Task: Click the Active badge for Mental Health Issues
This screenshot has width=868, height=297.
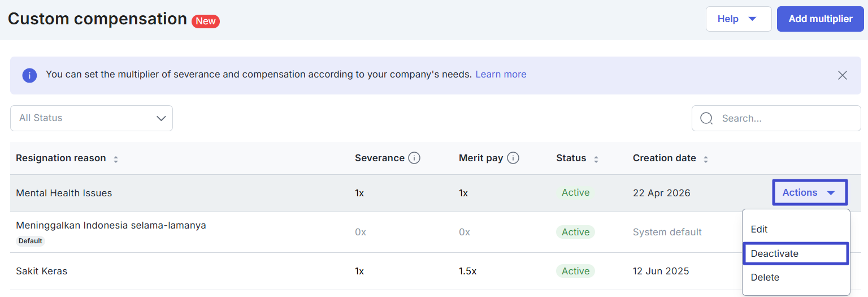Action: click(575, 193)
